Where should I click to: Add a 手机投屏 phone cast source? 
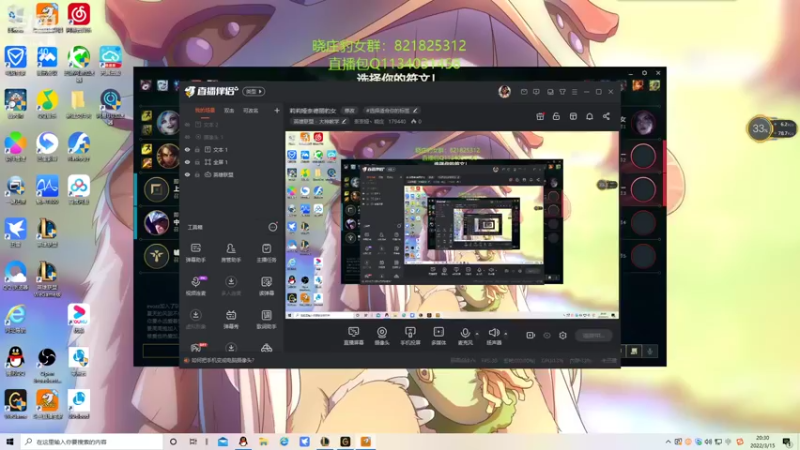[410, 336]
